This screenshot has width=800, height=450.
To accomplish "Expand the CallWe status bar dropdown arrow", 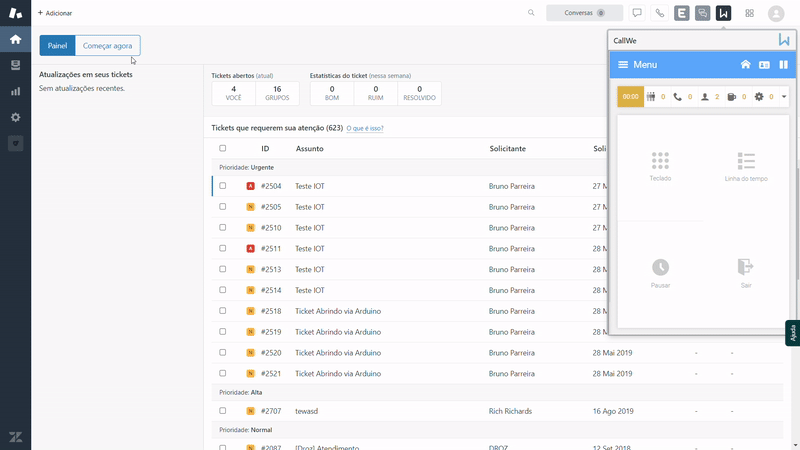I will click(784, 96).
